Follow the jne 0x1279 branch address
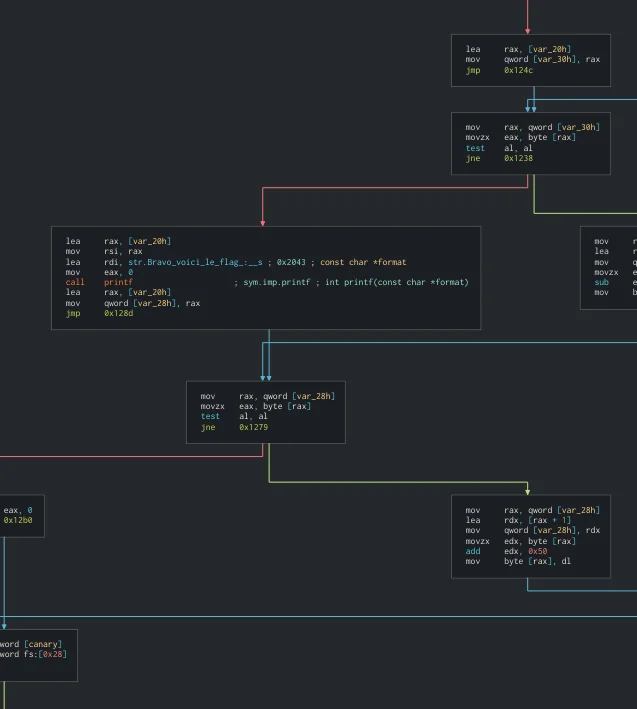Image resolution: width=637 pixels, height=709 pixels. pyautogui.click(x=253, y=427)
